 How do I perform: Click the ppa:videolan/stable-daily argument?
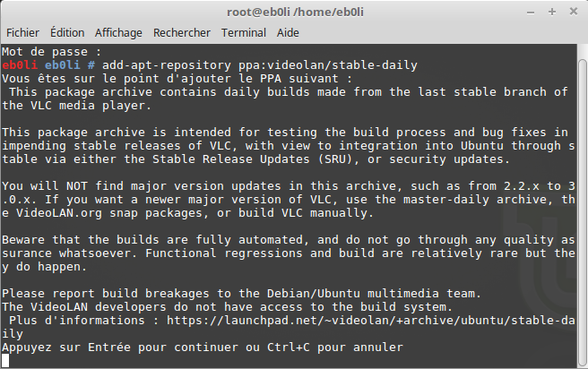click(x=328, y=65)
